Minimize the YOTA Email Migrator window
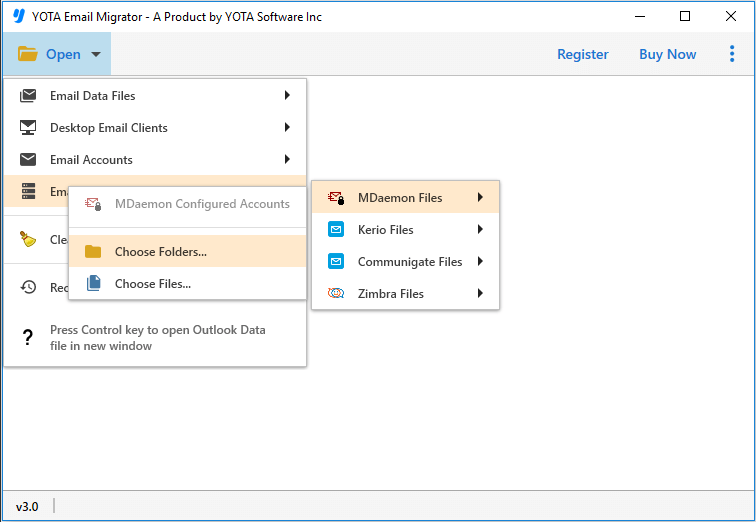The height and width of the screenshot is (522, 756). point(640,16)
